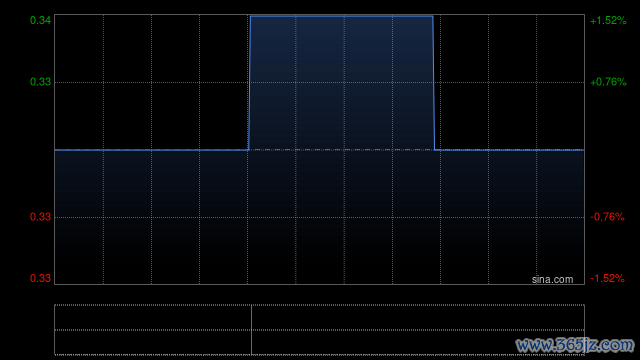The width and height of the screenshot is (640, 360).
Task: Click the dashed previous-close line beneath the plateau
Action: point(341,150)
